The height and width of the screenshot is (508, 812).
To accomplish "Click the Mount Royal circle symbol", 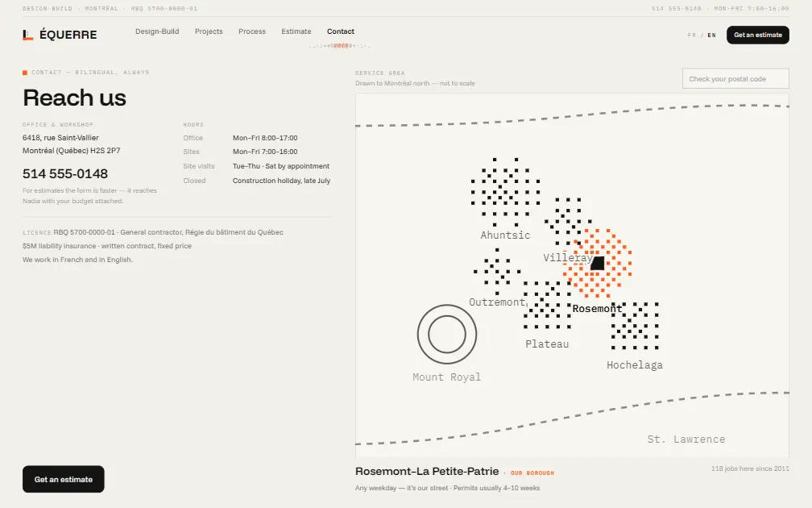I will click(x=447, y=335).
